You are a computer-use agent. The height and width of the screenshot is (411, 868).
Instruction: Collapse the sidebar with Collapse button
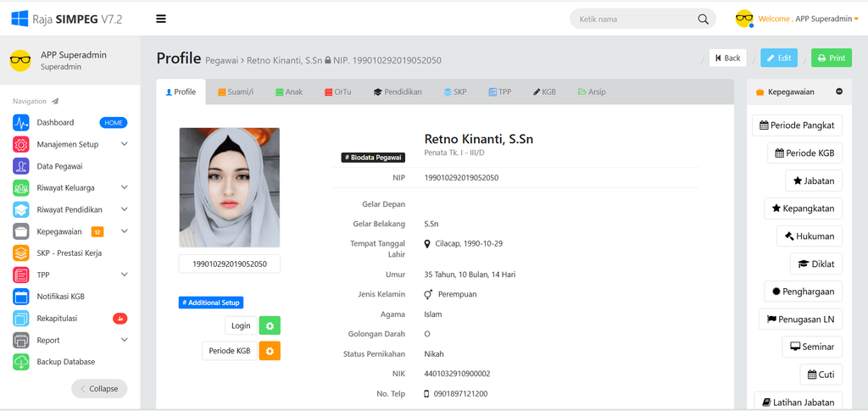point(99,389)
